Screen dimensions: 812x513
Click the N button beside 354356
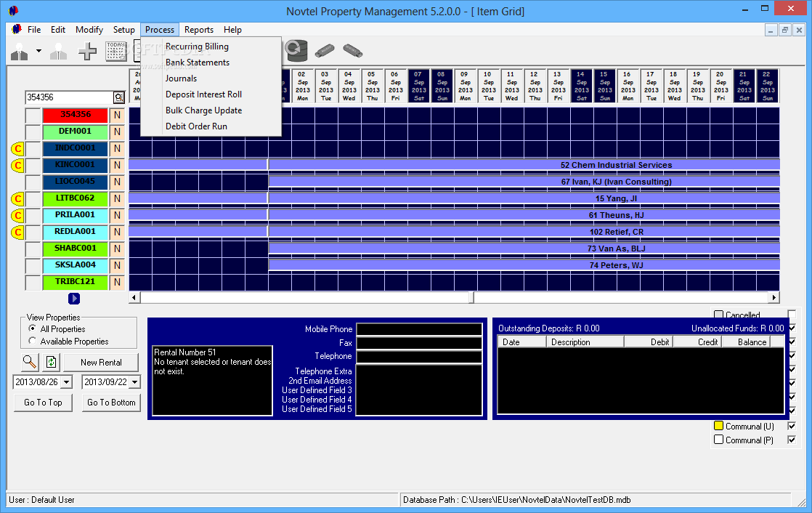117,115
